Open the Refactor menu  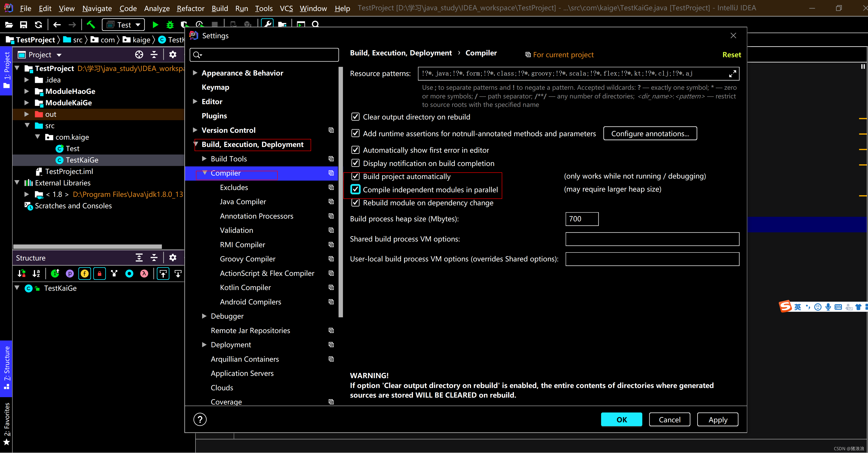(x=191, y=8)
